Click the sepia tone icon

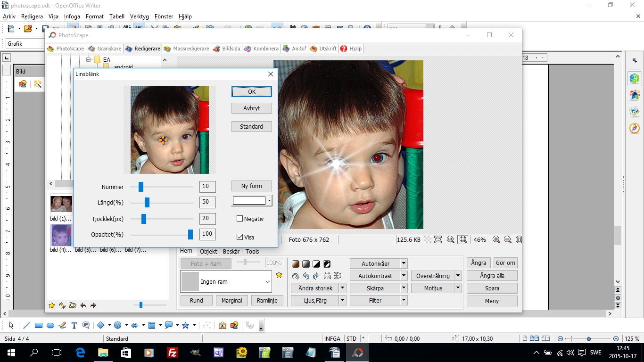296,264
